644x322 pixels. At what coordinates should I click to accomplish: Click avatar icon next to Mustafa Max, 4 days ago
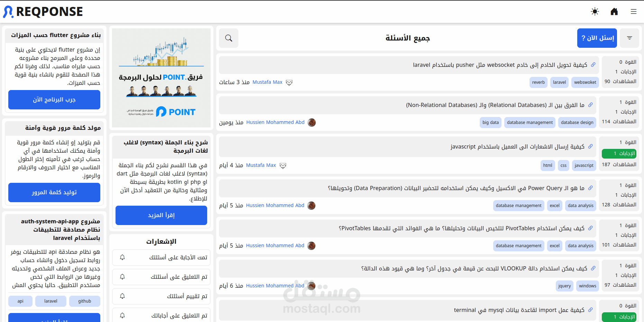(283, 166)
